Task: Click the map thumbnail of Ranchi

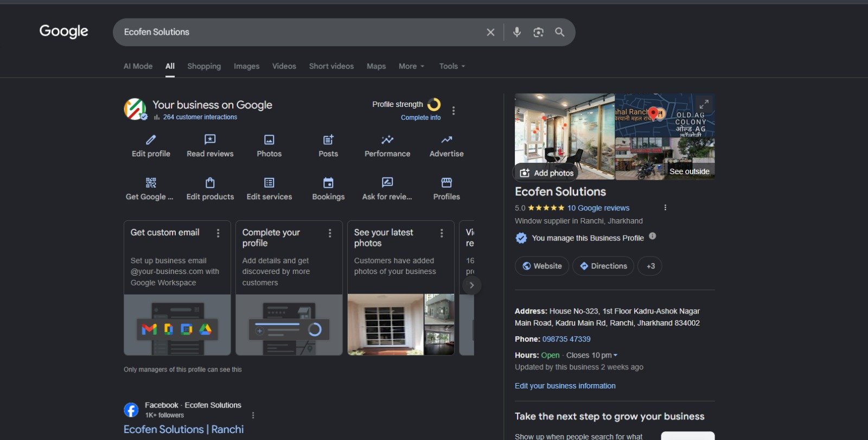Action: click(x=665, y=115)
